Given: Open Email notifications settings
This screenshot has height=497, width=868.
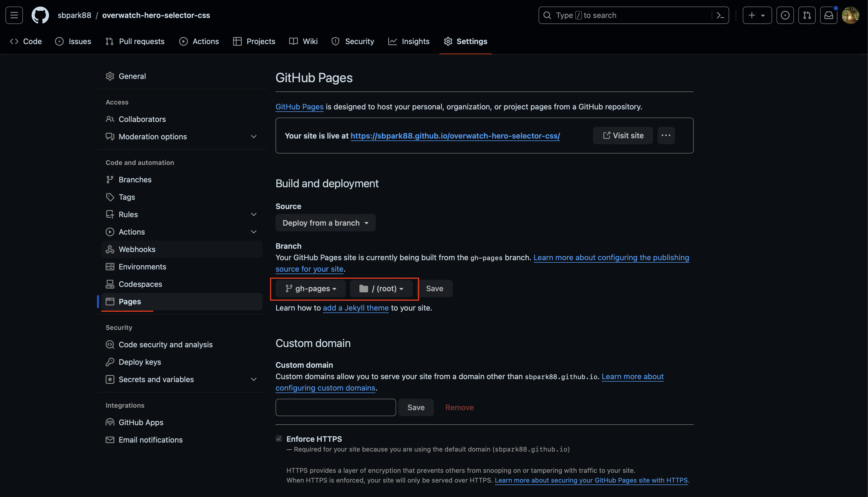Looking at the screenshot, I should pyautogui.click(x=182, y=440).
